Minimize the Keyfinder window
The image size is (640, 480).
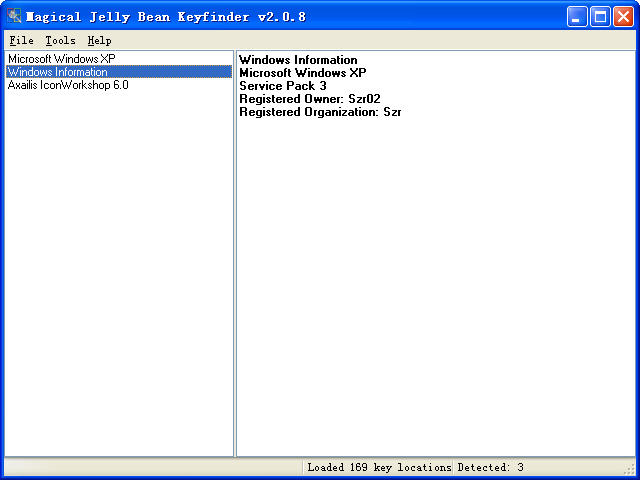[577, 17]
